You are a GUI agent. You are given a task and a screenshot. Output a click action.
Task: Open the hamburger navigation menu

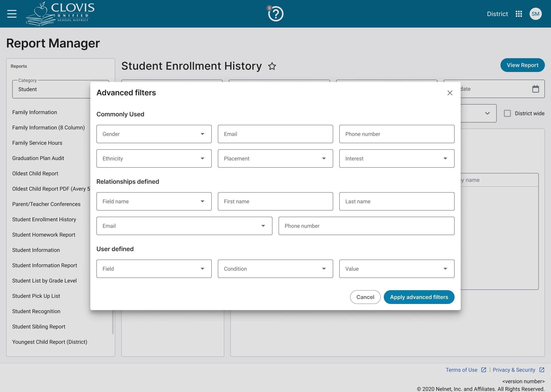coord(11,14)
